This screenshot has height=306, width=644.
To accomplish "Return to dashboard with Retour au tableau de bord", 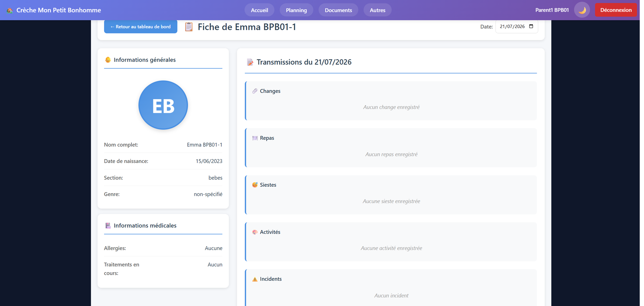I will (141, 27).
